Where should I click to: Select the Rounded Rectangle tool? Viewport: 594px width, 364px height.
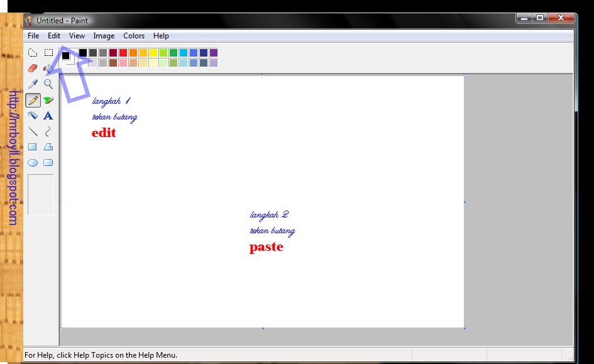(48, 163)
